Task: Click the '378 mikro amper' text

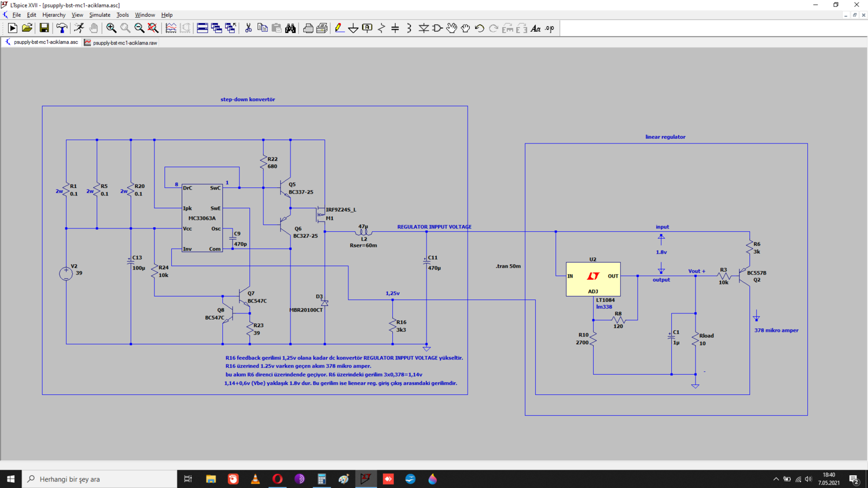Action: (776, 330)
